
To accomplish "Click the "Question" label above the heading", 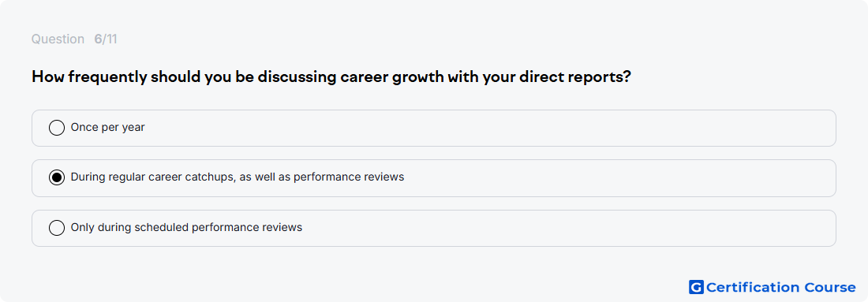I will click(x=58, y=39).
